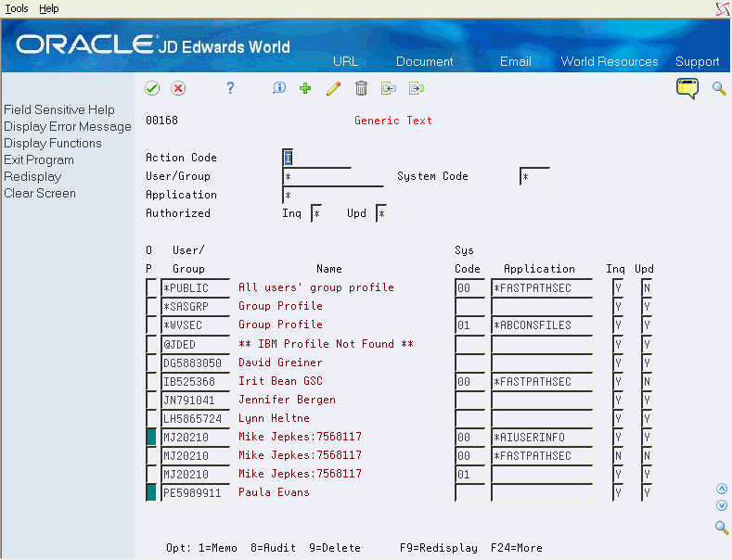Click the magnifier icon at top right
Screen dimensions: 732x560
(x=719, y=88)
